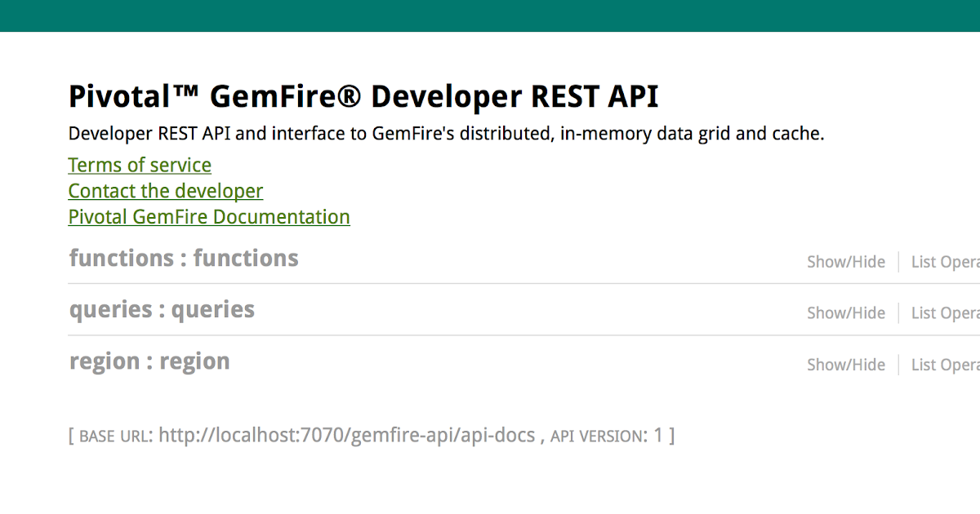980x514 pixels.
Task: Click the localhost:7070 gemfire-api URL text
Action: pos(346,436)
